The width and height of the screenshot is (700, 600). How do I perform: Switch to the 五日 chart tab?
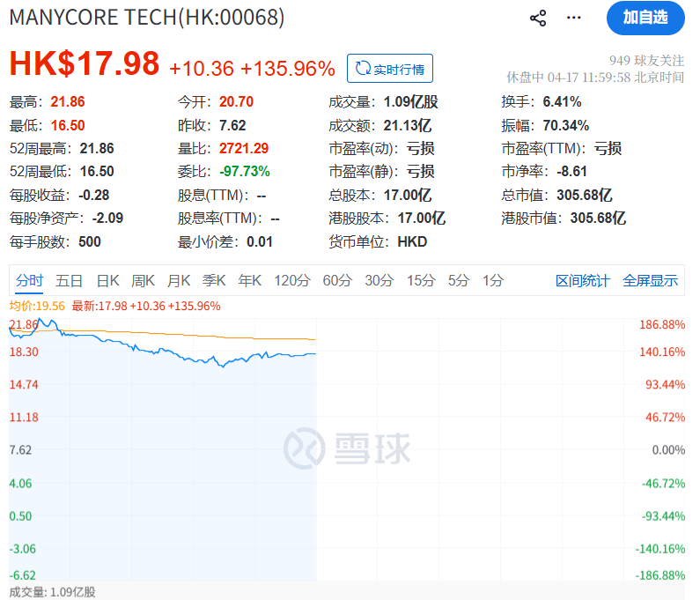click(69, 280)
